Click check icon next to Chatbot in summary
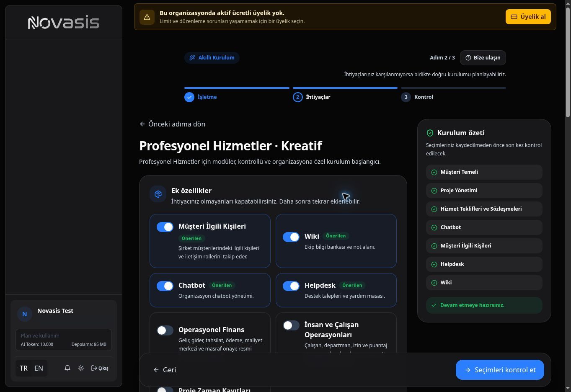 [434, 227]
